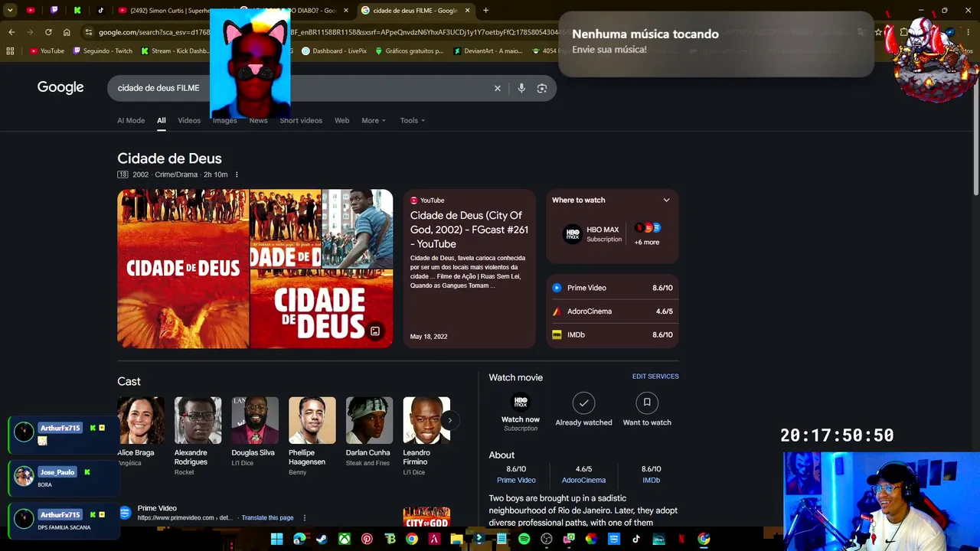Image resolution: width=980 pixels, height=551 pixels.
Task: View site information icon in address bar
Action: pos(89,32)
